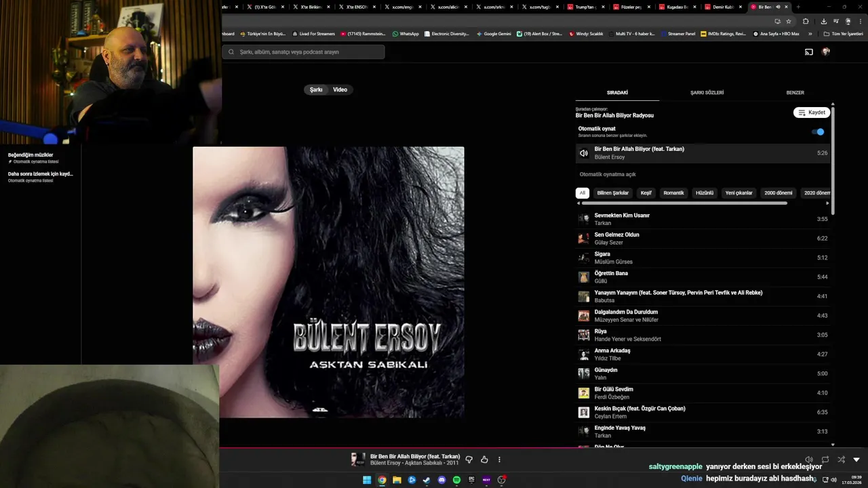Viewport: 868px width, 488px height.
Task: Open Spotify from the taskbar
Action: [456, 480]
